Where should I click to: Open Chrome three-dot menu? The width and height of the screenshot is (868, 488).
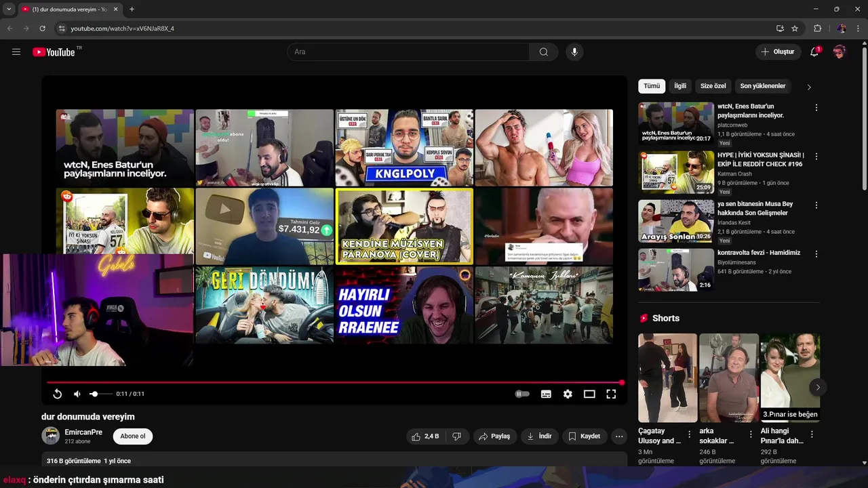tap(858, 28)
